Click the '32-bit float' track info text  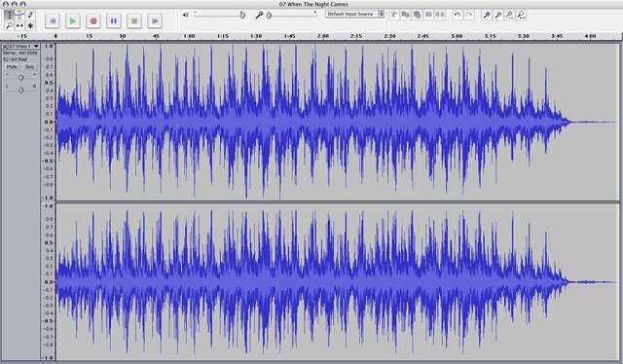click(16, 59)
